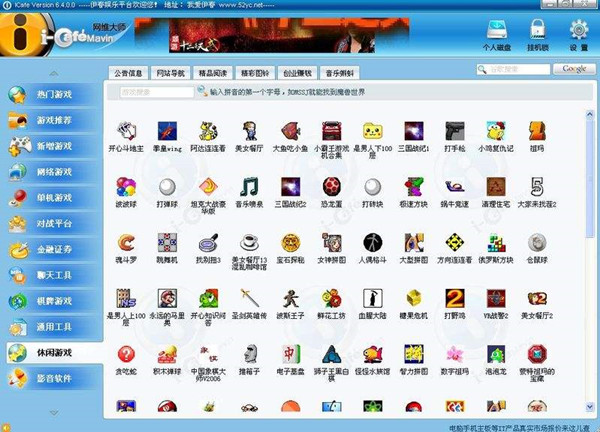Open the 魂斗罗 game icon
The image size is (600, 432).
click(x=126, y=243)
